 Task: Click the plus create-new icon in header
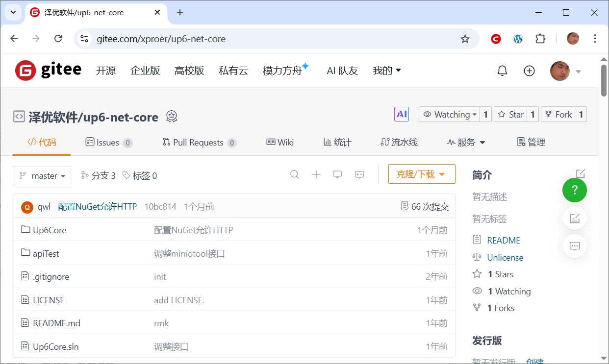[529, 71]
